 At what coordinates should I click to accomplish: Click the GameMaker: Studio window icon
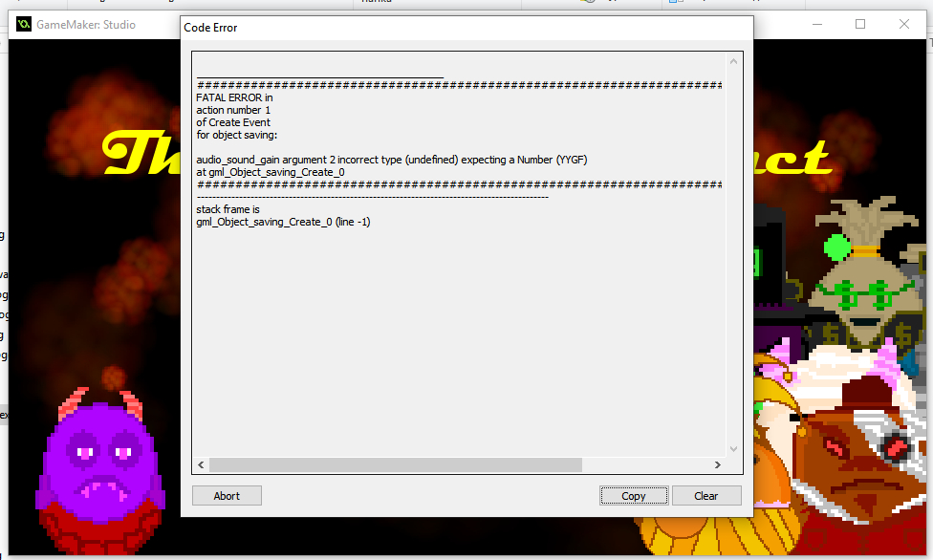tap(24, 25)
